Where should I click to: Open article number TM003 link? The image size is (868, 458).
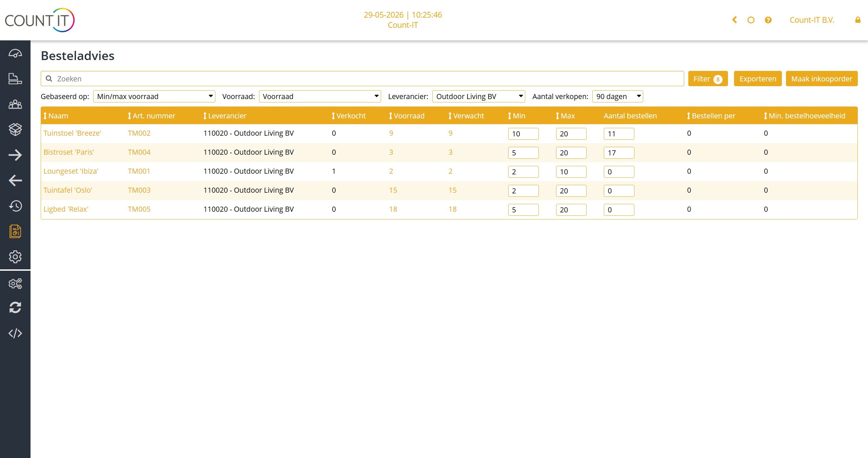139,190
